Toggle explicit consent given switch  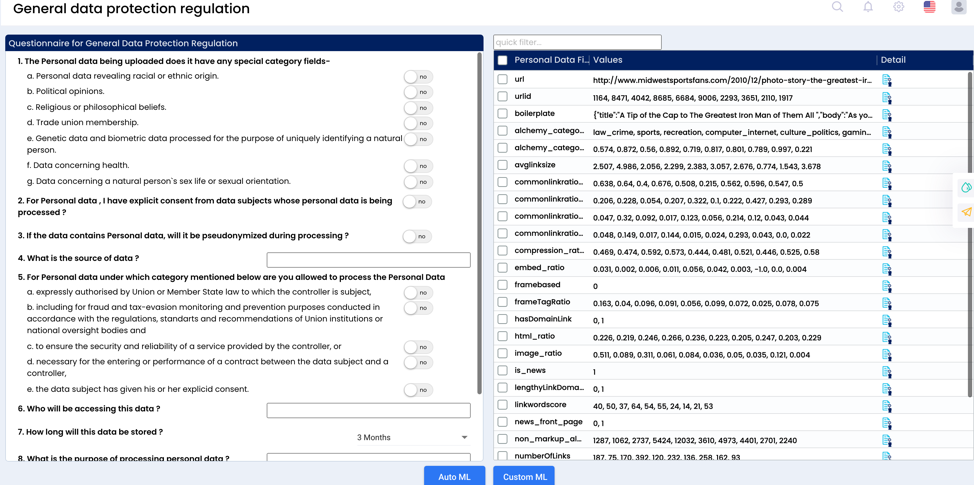[x=418, y=390]
